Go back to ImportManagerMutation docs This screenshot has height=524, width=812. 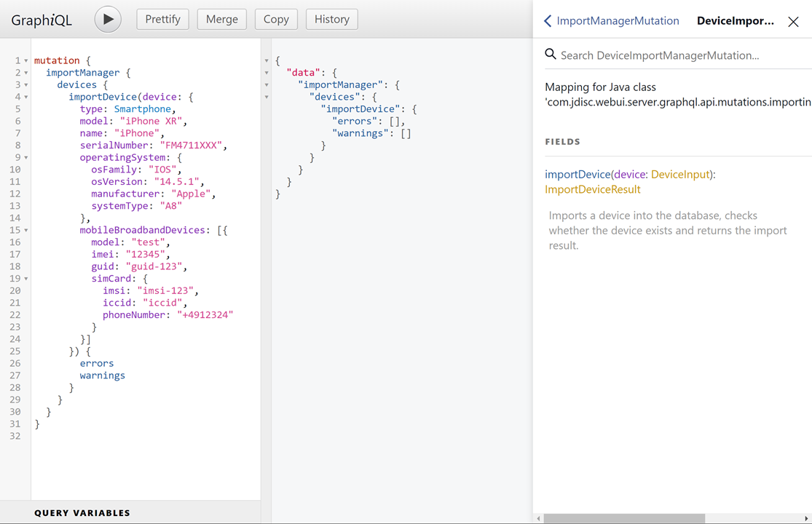pos(611,21)
